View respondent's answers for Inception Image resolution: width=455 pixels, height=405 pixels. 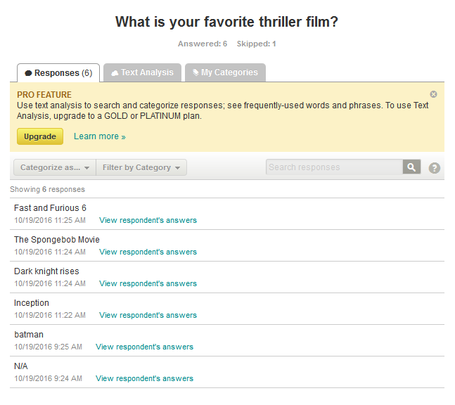tap(148, 315)
